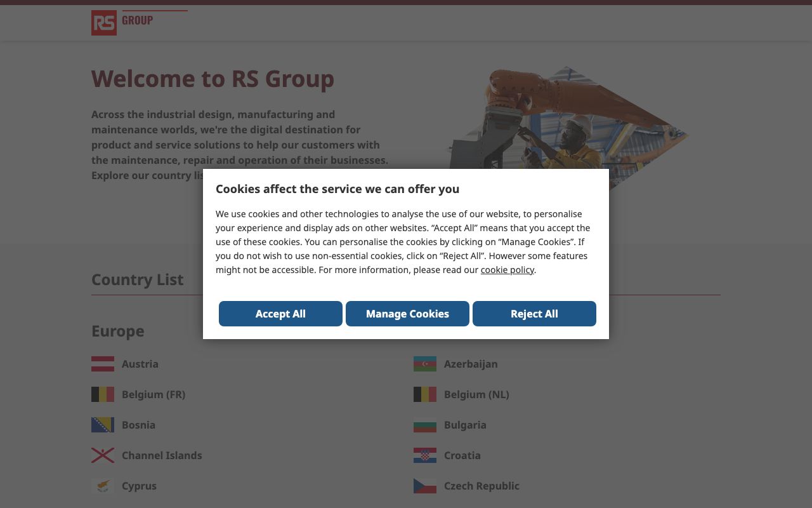Screen dimensions: 812x508
Task: Reject all non-essential cookies
Action: (534, 314)
